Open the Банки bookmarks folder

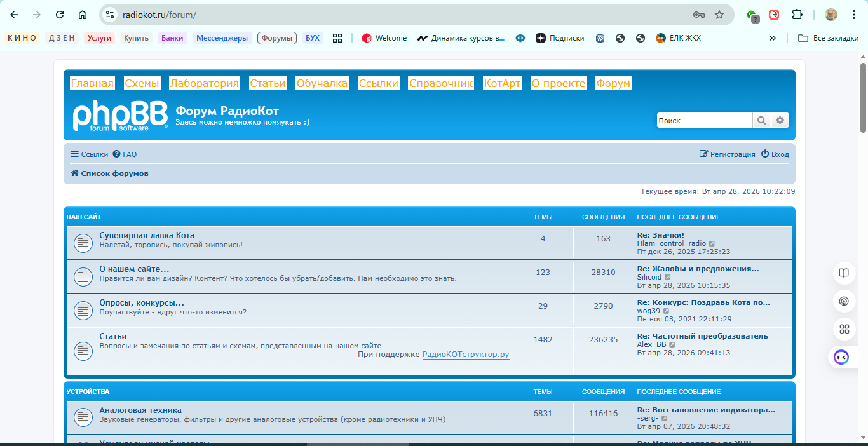tap(172, 38)
